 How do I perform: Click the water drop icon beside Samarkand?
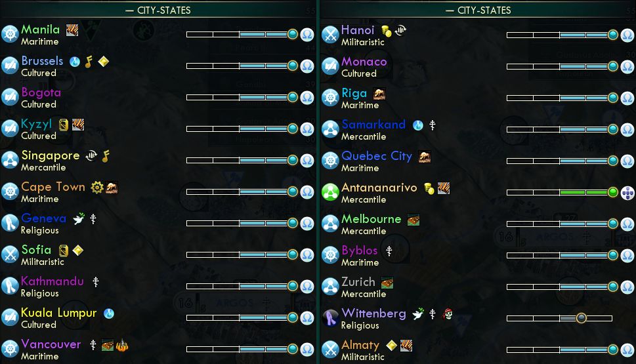coord(418,125)
